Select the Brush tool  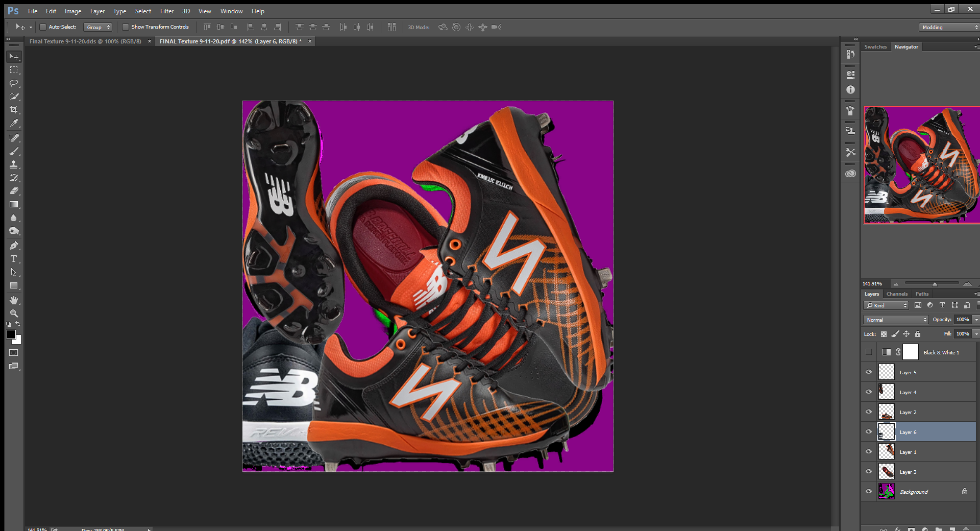14,151
